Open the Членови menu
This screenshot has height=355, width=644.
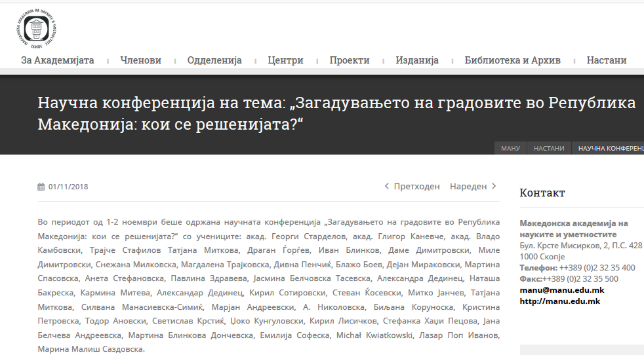(140, 60)
